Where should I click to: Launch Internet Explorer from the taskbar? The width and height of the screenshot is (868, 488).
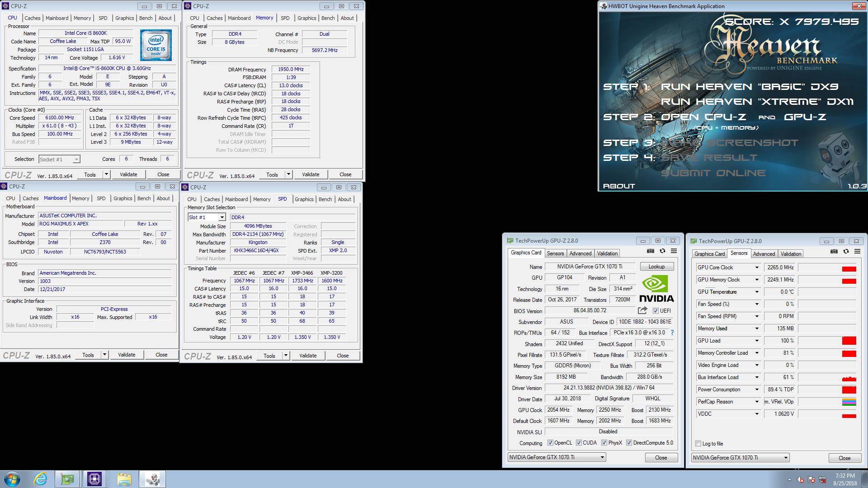click(40, 479)
